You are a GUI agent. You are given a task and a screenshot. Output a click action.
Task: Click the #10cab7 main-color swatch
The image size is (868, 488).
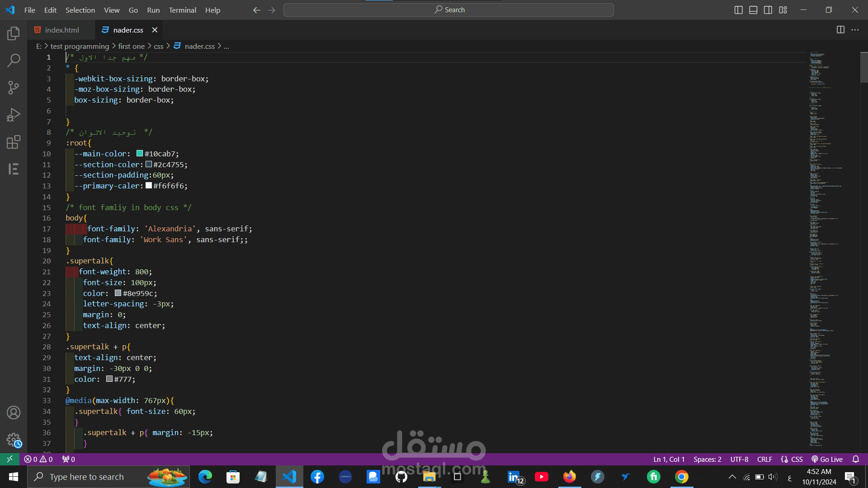pyautogui.click(x=140, y=154)
